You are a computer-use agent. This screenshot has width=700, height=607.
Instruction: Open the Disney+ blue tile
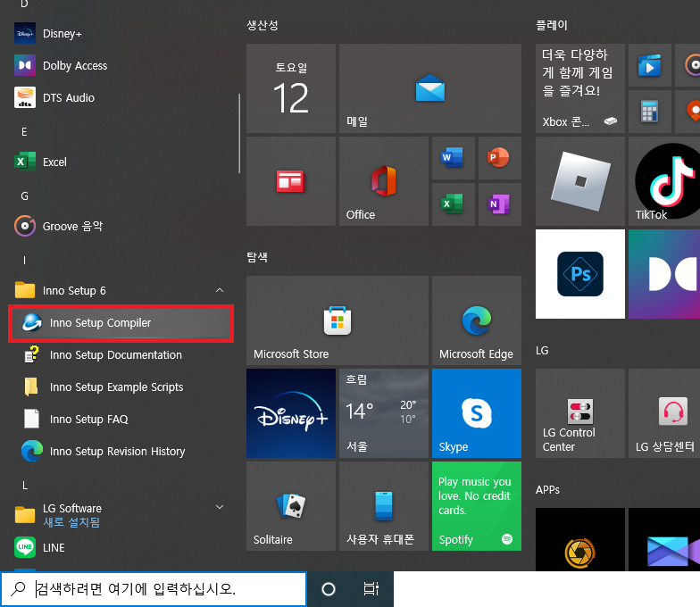(x=291, y=413)
